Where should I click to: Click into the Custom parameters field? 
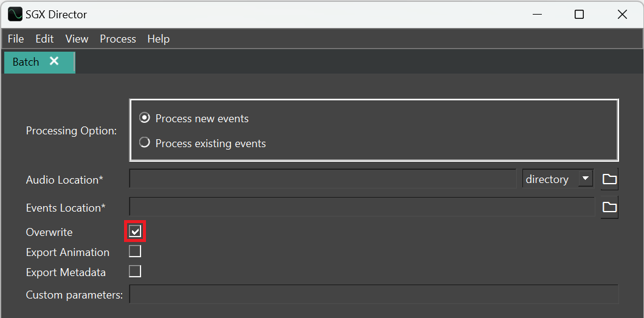(373, 294)
